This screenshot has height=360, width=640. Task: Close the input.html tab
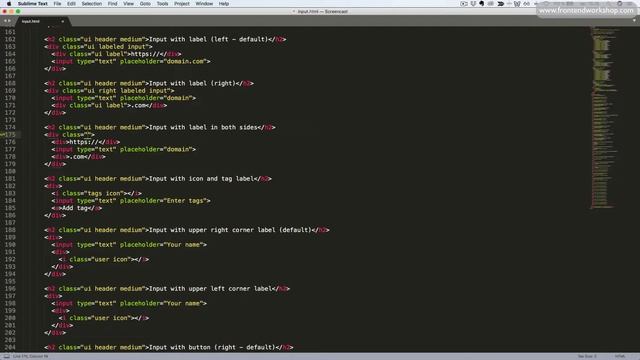[x=62, y=21]
